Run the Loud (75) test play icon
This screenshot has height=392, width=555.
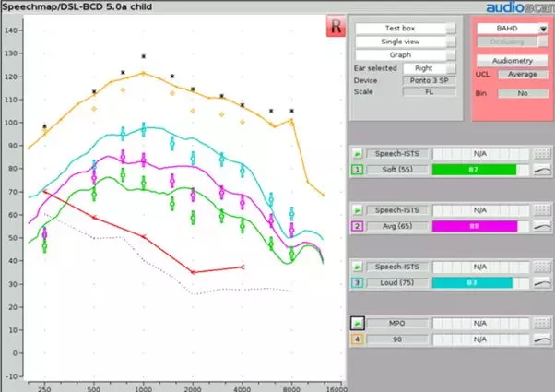(x=356, y=267)
